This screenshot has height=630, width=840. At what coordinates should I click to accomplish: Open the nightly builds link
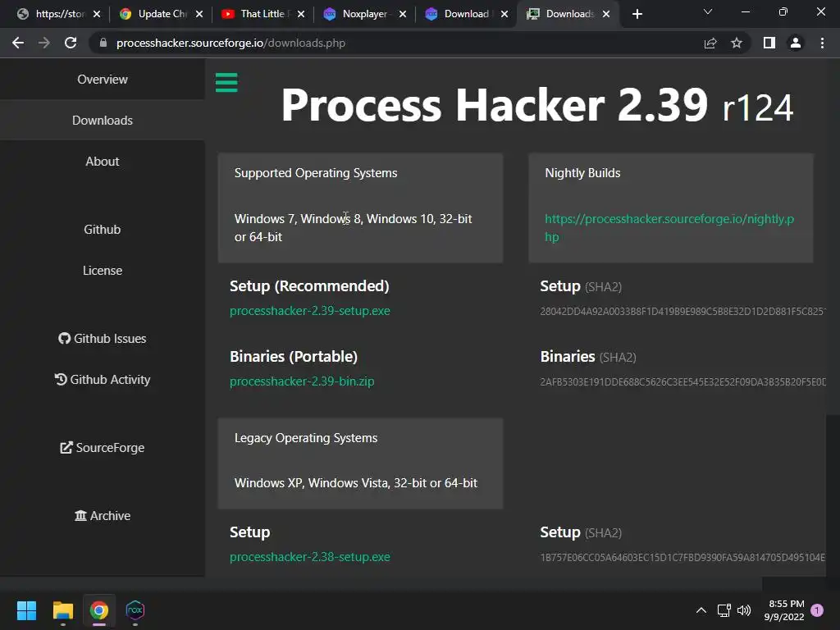point(669,228)
